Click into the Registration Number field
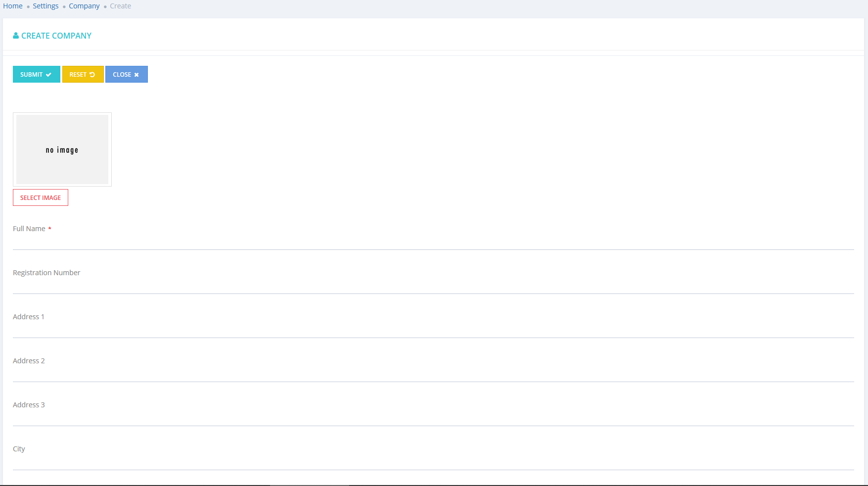 [433, 286]
